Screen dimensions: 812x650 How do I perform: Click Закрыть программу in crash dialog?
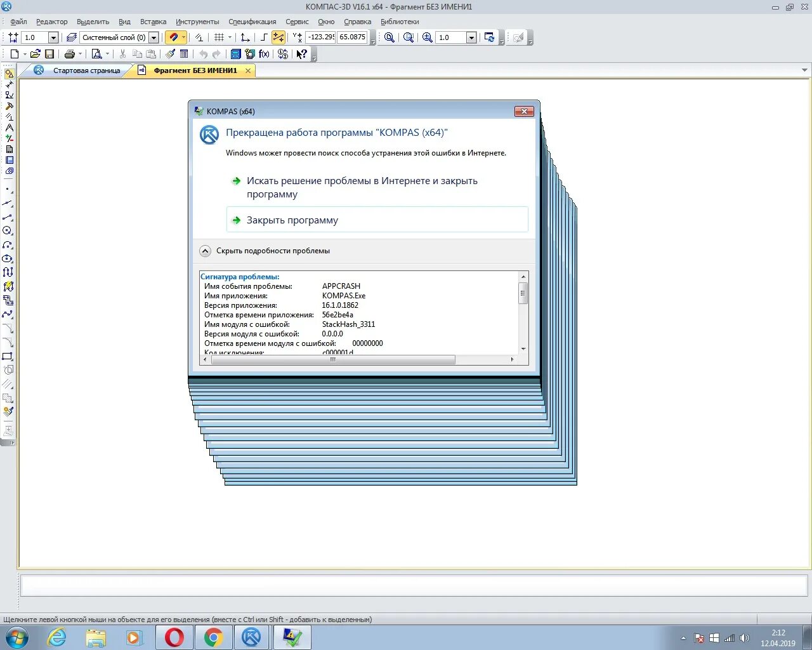pyautogui.click(x=377, y=220)
